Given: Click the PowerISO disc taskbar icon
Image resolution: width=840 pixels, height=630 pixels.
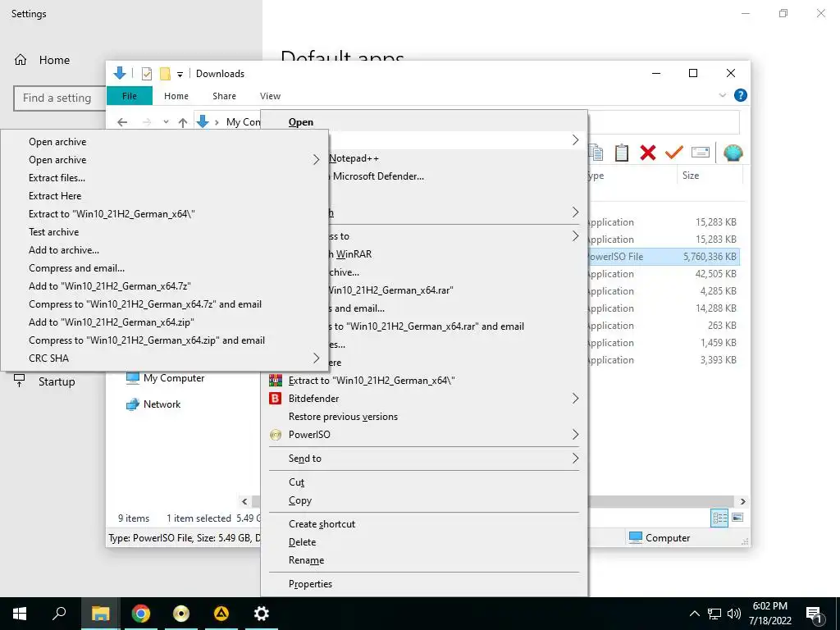Looking at the screenshot, I should point(181,614).
